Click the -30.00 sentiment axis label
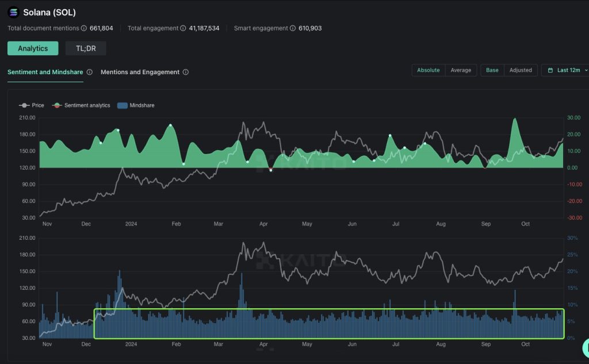The width and height of the screenshot is (589, 364). pos(575,218)
